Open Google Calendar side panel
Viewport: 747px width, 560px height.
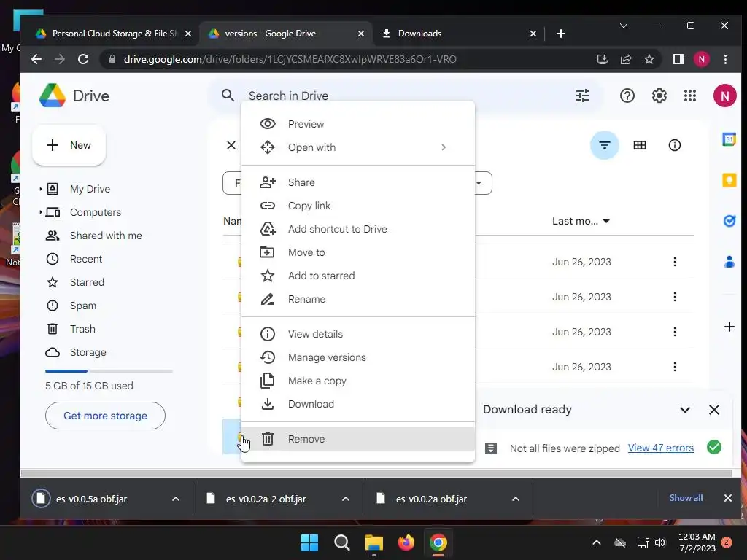pos(729,139)
